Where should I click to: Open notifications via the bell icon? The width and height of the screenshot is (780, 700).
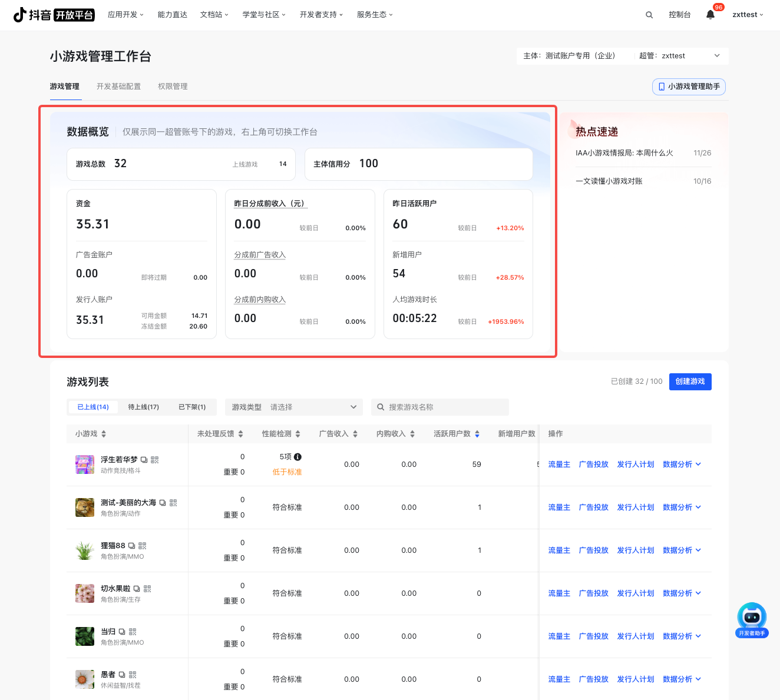coord(710,15)
